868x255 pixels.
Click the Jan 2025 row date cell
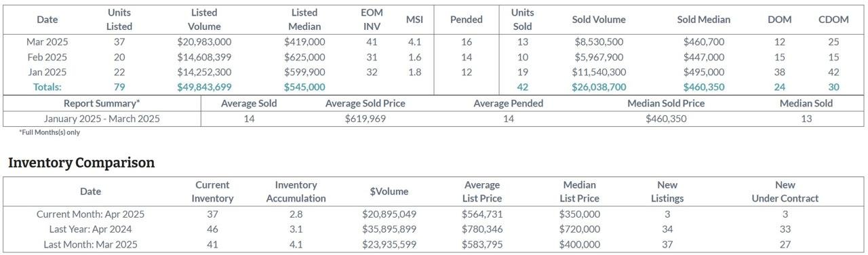click(x=47, y=72)
